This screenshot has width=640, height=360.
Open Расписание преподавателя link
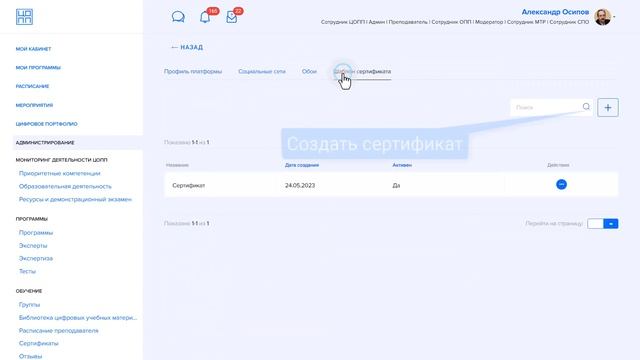59,331
